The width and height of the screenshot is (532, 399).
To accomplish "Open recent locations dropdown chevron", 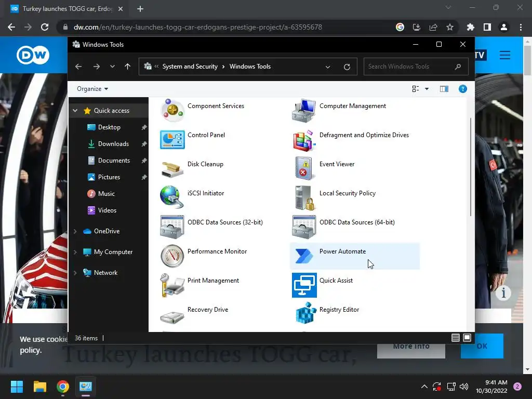I will pos(112,66).
